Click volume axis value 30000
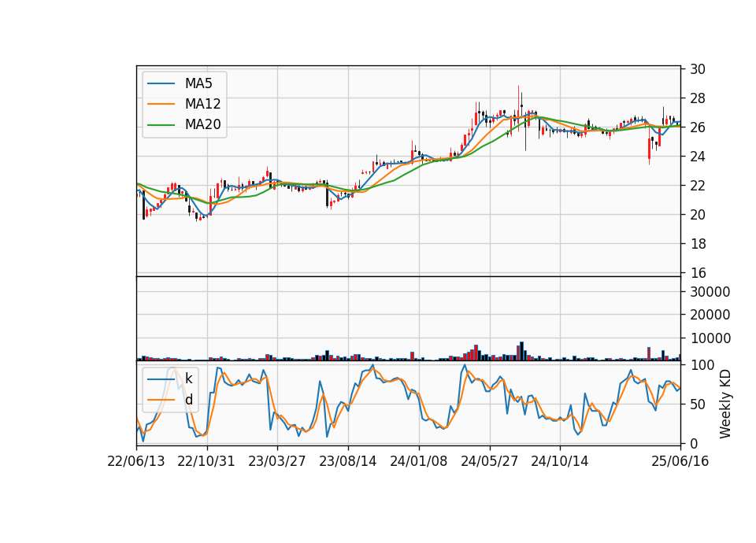 click(710, 291)
